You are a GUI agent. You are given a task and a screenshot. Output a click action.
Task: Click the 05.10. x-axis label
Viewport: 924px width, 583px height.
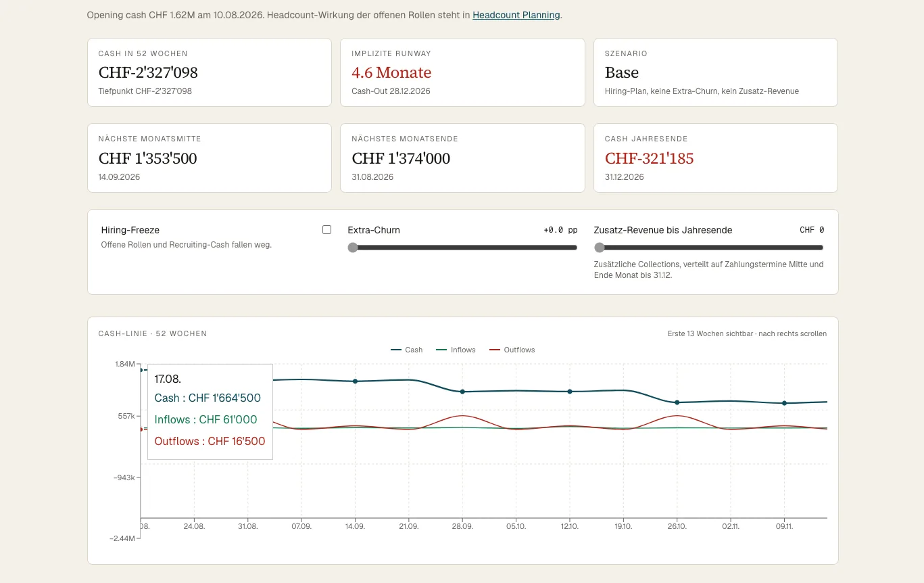tap(516, 526)
